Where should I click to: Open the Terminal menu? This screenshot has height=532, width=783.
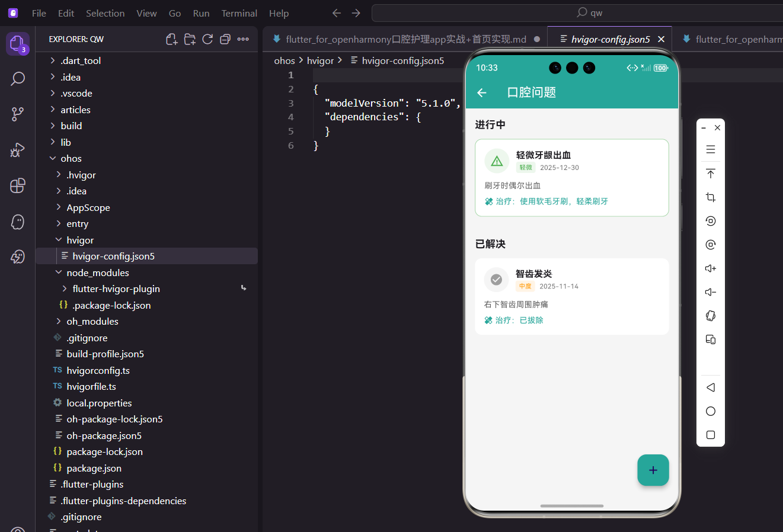tap(239, 13)
